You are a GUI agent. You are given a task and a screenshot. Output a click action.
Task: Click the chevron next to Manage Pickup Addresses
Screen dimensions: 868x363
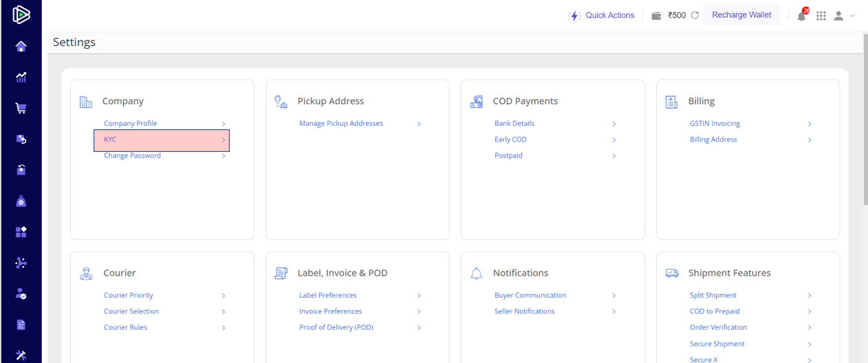(419, 124)
